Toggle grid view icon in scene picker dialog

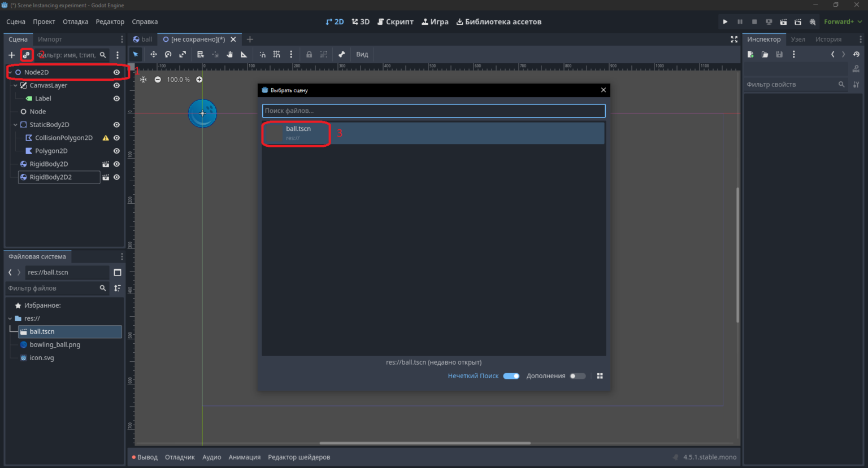[600, 376]
